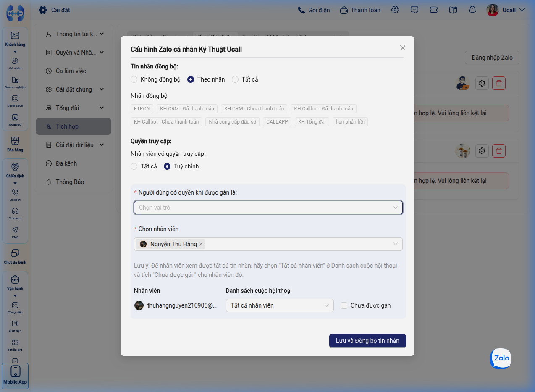
Task: Choose Tất cả under Tin nhắn đồng bộ
Action: [x=235, y=79]
